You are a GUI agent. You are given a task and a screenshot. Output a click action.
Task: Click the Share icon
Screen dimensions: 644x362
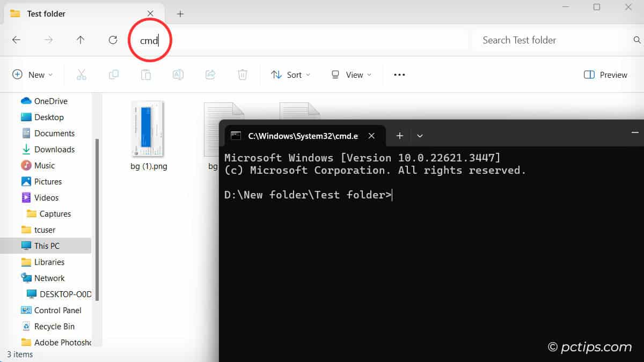[x=210, y=75]
